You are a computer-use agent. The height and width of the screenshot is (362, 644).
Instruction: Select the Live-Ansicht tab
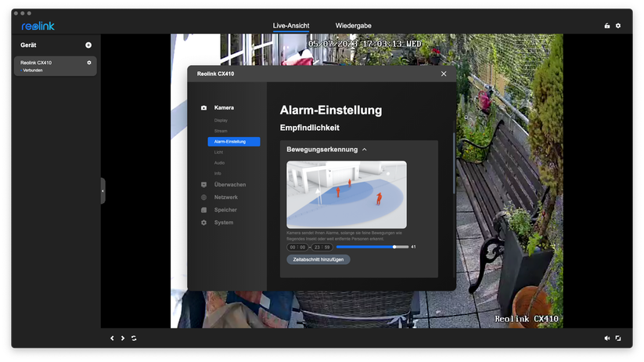[291, 26]
